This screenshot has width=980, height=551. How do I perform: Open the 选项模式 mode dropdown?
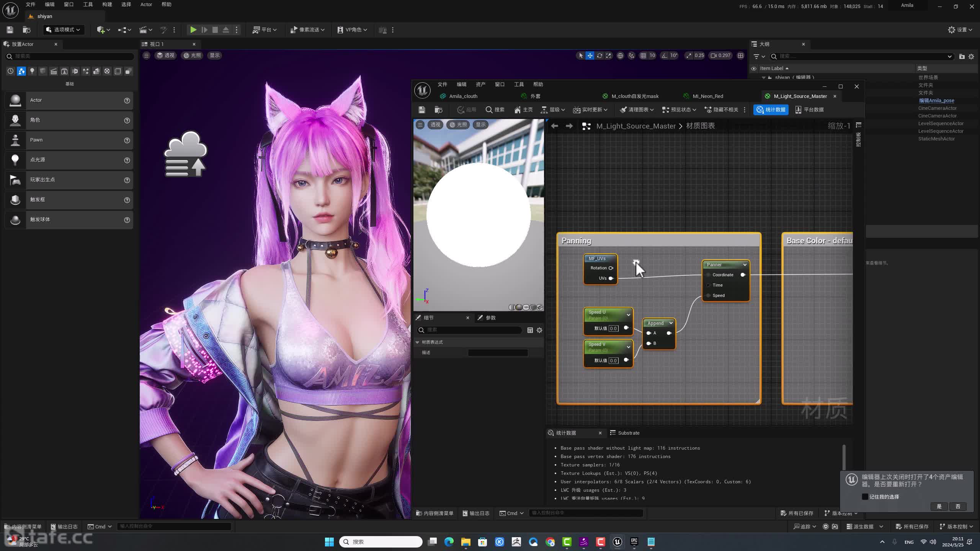coord(63,30)
